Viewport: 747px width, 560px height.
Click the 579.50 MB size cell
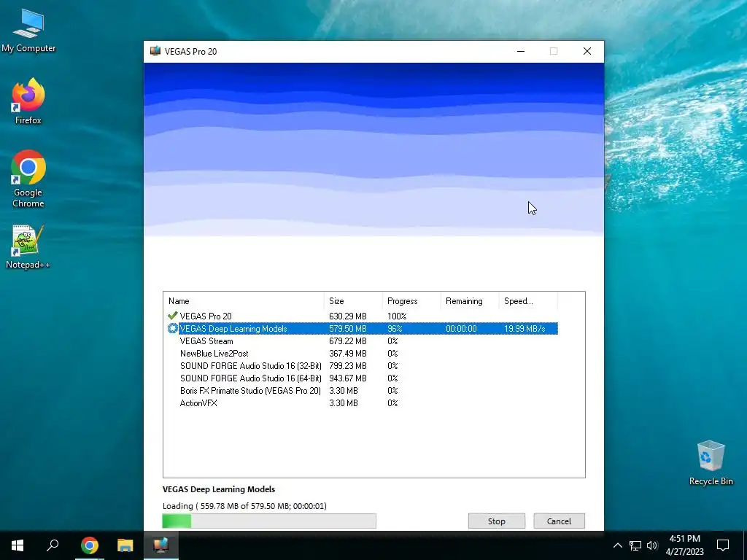(x=348, y=329)
